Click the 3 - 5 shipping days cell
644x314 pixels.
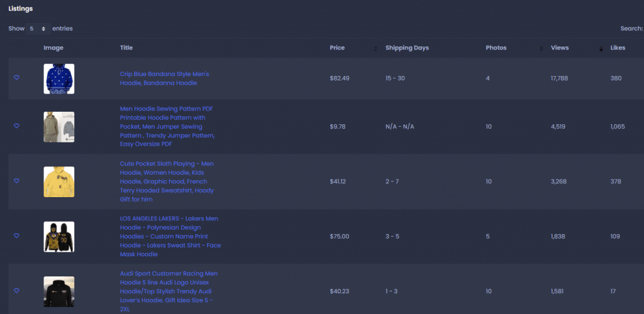pyautogui.click(x=392, y=237)
